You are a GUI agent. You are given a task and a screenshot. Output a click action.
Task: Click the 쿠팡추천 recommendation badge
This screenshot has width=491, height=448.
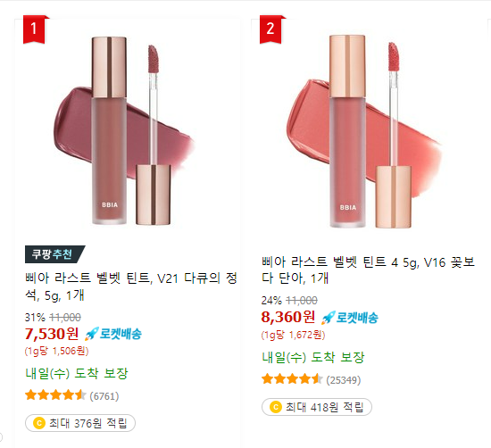tap(54, 254)
